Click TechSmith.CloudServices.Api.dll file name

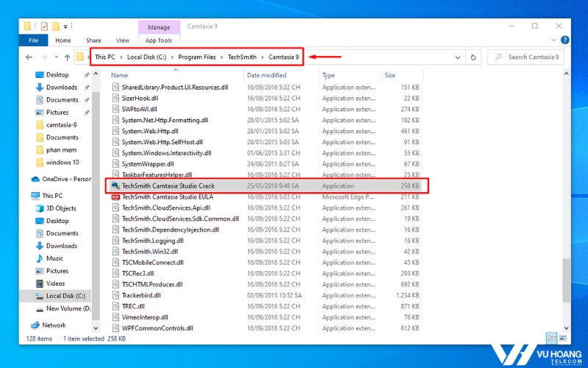[x=166, y=208]
